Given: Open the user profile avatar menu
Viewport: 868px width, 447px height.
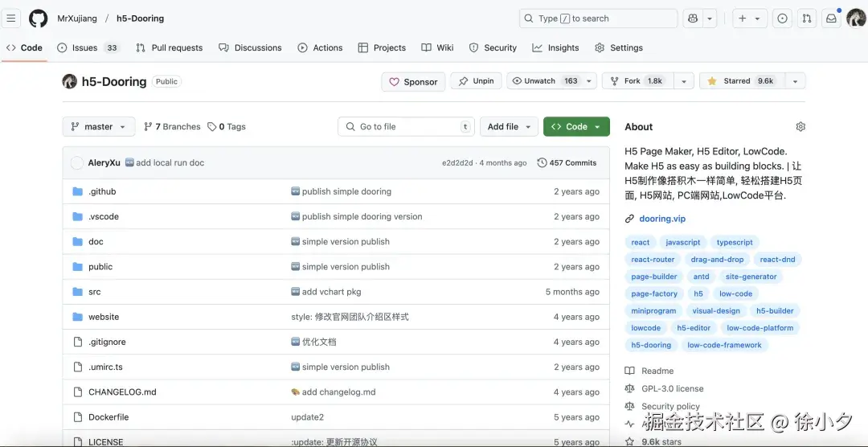Looking at the screenshot, I should point(856,18).
